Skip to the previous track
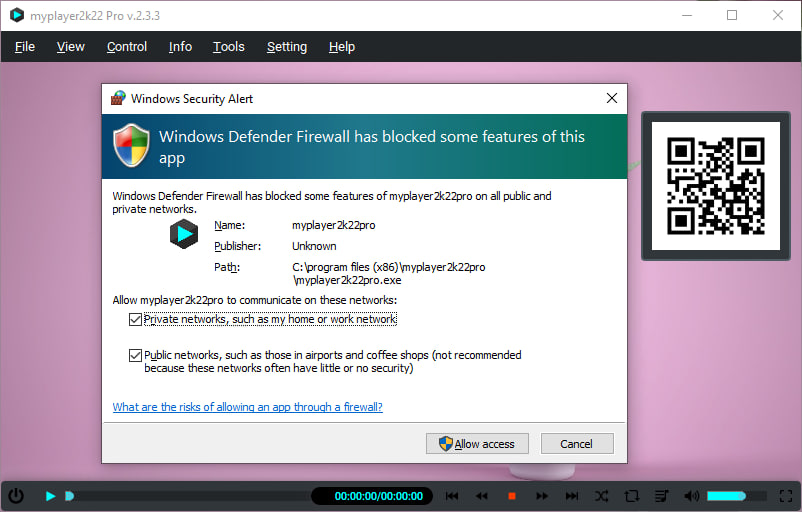 [452, 496]
